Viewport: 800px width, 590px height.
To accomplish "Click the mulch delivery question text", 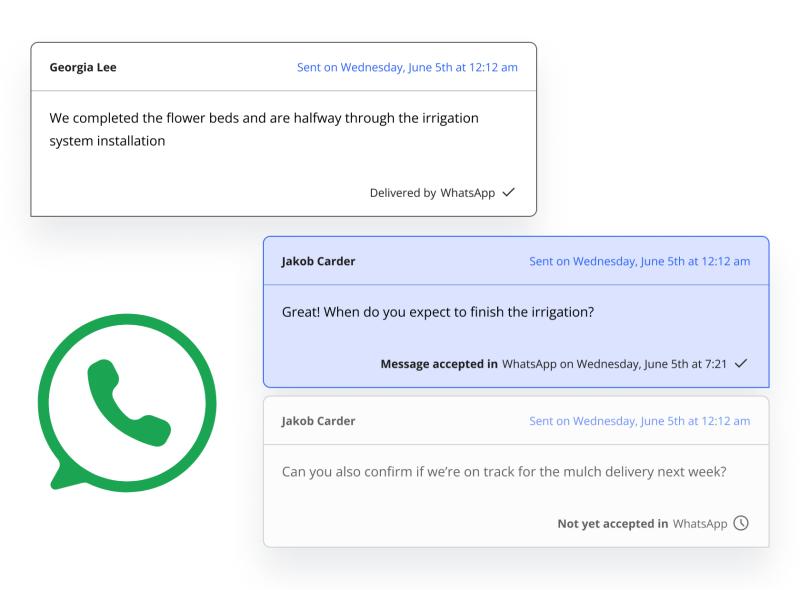I will 504,471.
